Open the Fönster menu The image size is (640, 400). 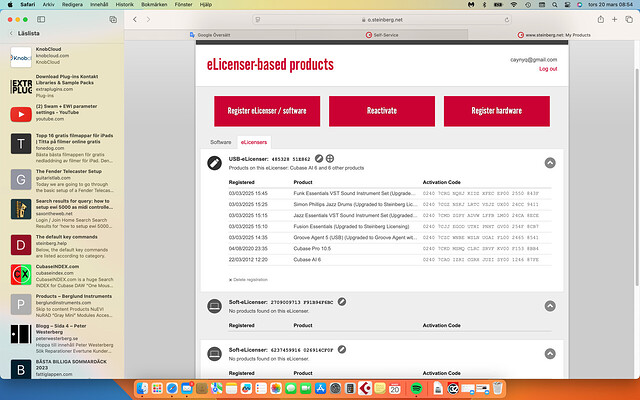pyautogui.click(x=183, y=4)
